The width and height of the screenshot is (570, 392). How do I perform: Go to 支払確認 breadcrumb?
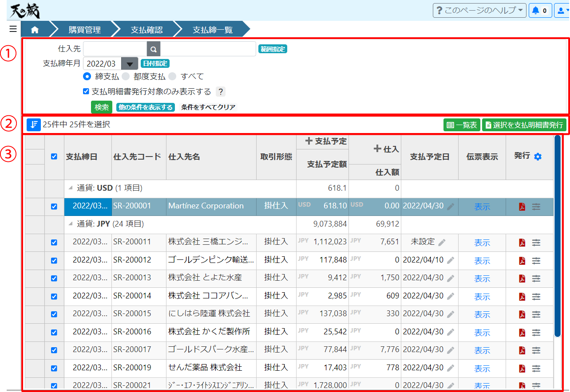pos(146,30)
